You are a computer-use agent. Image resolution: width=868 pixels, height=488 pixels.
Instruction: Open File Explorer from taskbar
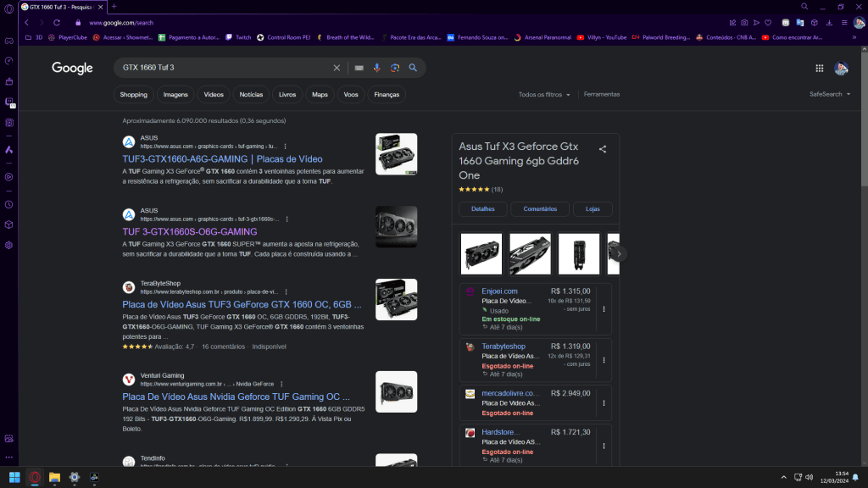[54, 477]
